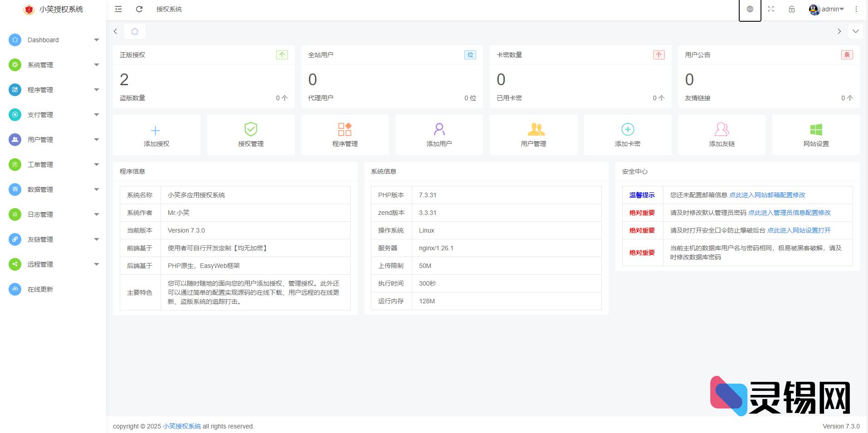Switch to the 授权系统 tab

click(169, 9)
